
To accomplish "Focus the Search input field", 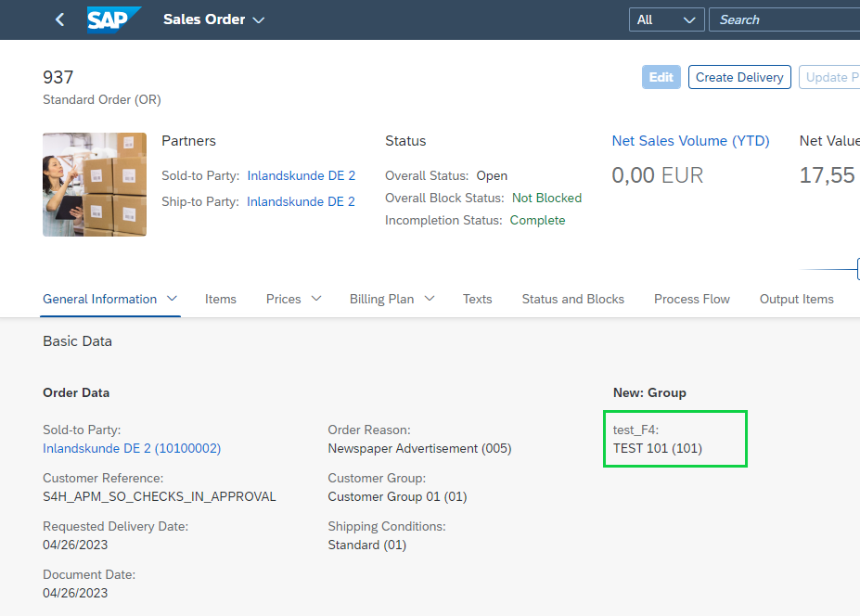I will pyautogui.click(x=784, y=19).
